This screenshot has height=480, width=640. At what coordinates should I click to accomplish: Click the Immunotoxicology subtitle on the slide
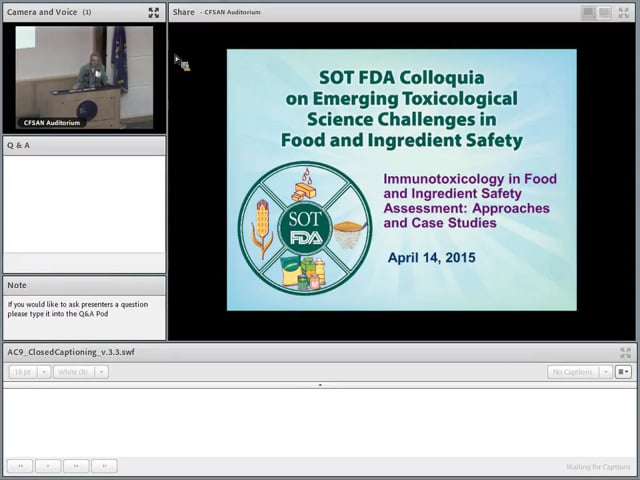[x=470, y=201]
